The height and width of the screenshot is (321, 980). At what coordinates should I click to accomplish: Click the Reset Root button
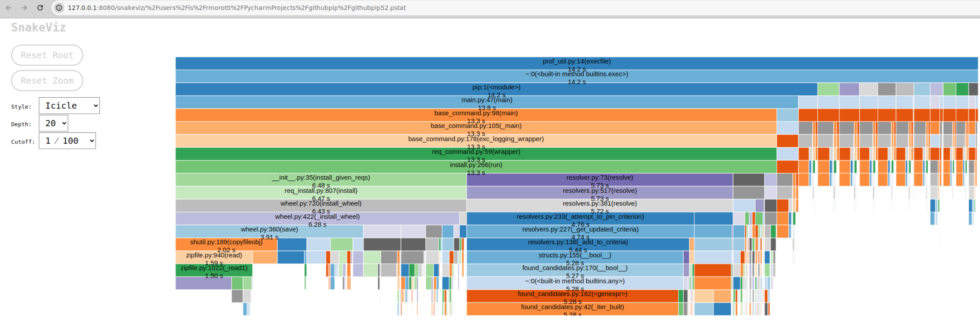pyautogui.click(x=47, y=55)
